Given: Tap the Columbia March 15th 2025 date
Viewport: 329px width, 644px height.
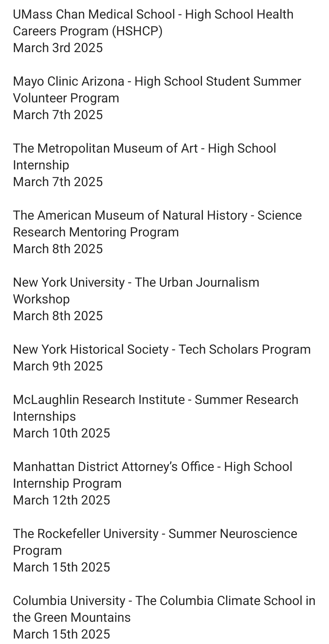Looking at the screenshot, I should (x=62, y=634).
